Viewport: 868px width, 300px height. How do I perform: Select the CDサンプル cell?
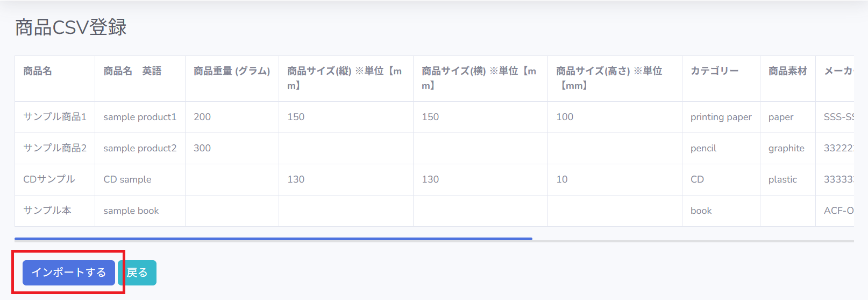pos(49,179)
